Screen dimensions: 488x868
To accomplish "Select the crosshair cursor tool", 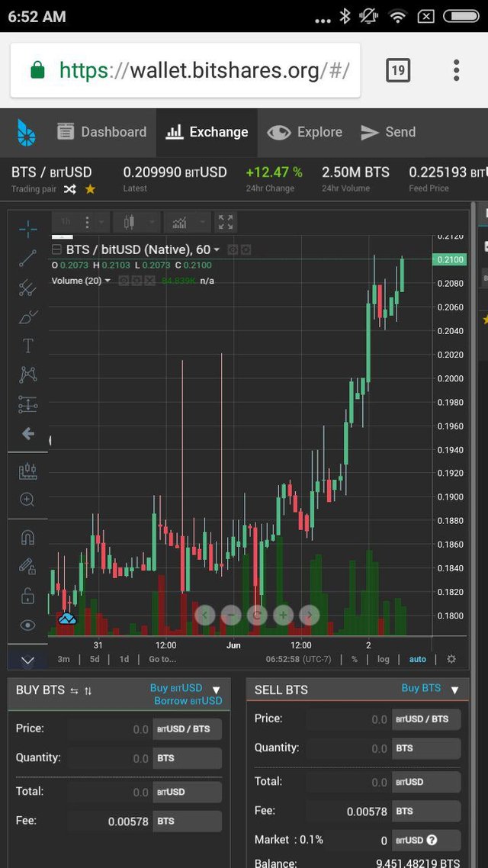I will tap(27, 229).
